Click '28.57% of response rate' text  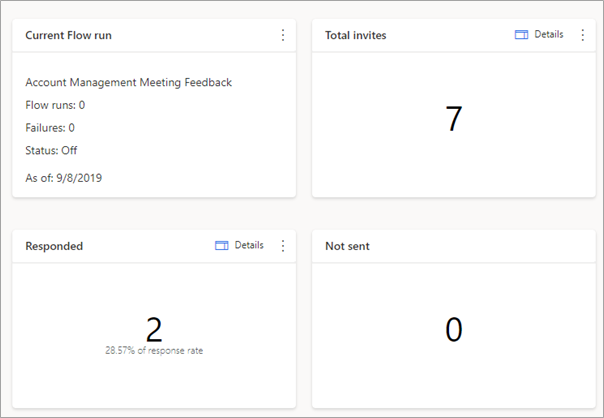coord(154,351)
